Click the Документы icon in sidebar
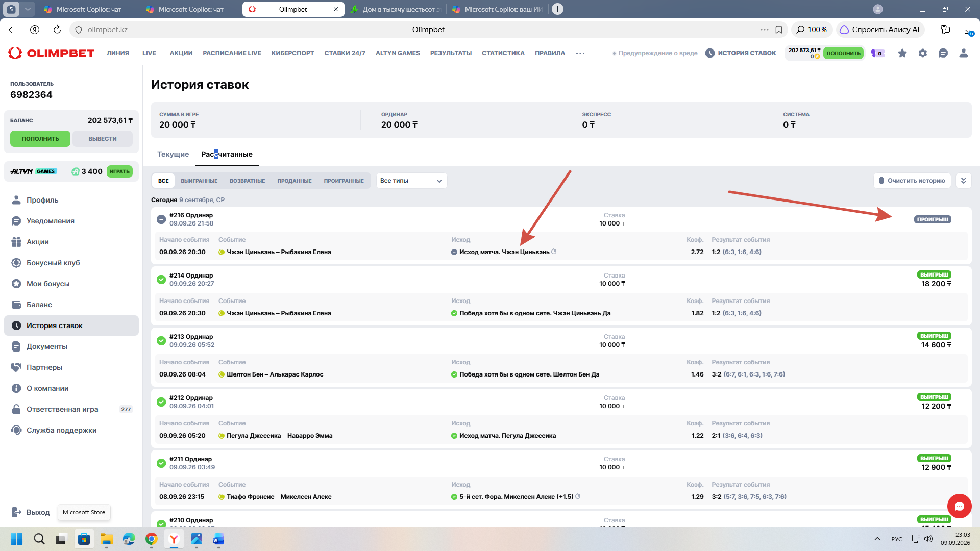The image size is (980, 551). (x=16, y=346)
